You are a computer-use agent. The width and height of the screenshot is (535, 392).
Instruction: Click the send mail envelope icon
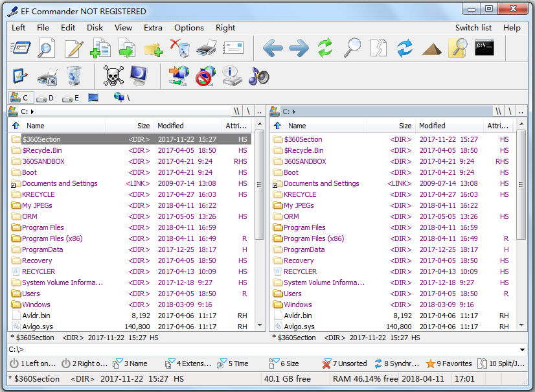click(233, 48)
